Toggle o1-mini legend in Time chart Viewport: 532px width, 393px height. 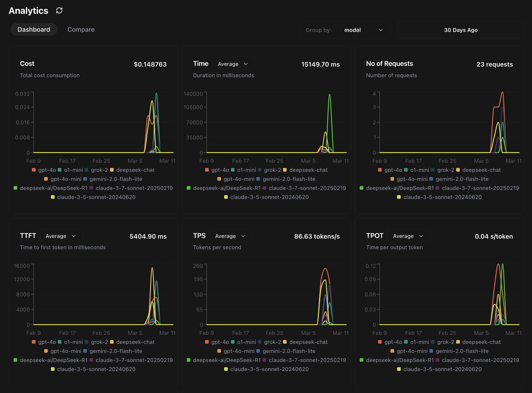tap(243, 170)
